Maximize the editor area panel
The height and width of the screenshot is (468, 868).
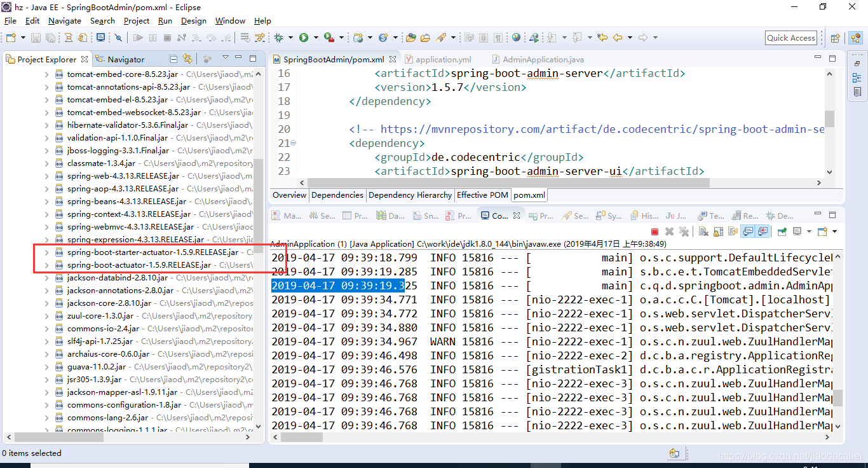coord(833,59)
